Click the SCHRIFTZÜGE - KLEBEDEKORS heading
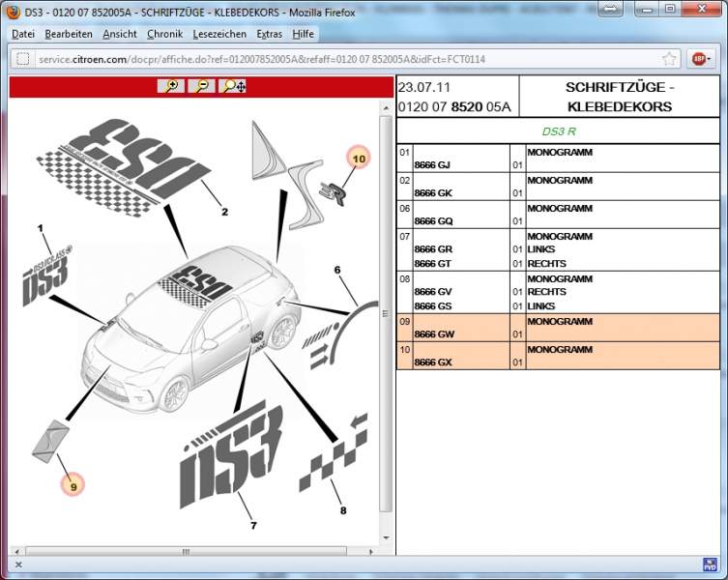 [x=620, y=97]
